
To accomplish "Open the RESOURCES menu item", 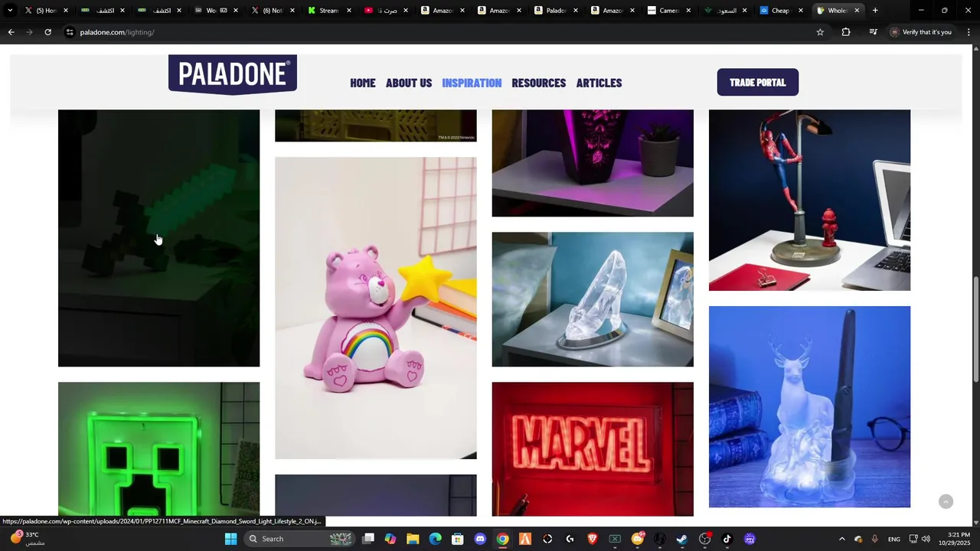I will pyautogui.click(x=539, y=83).
